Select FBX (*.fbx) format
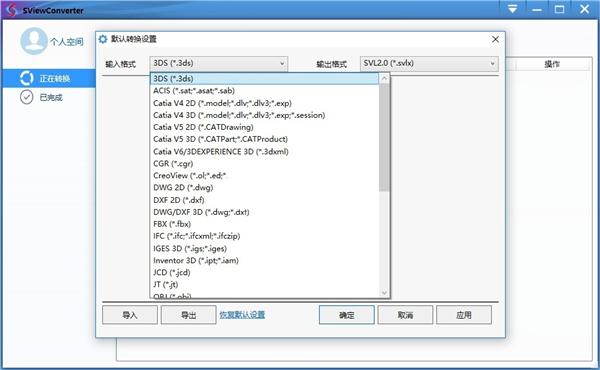The image size is (600, 370). [264, 224]
